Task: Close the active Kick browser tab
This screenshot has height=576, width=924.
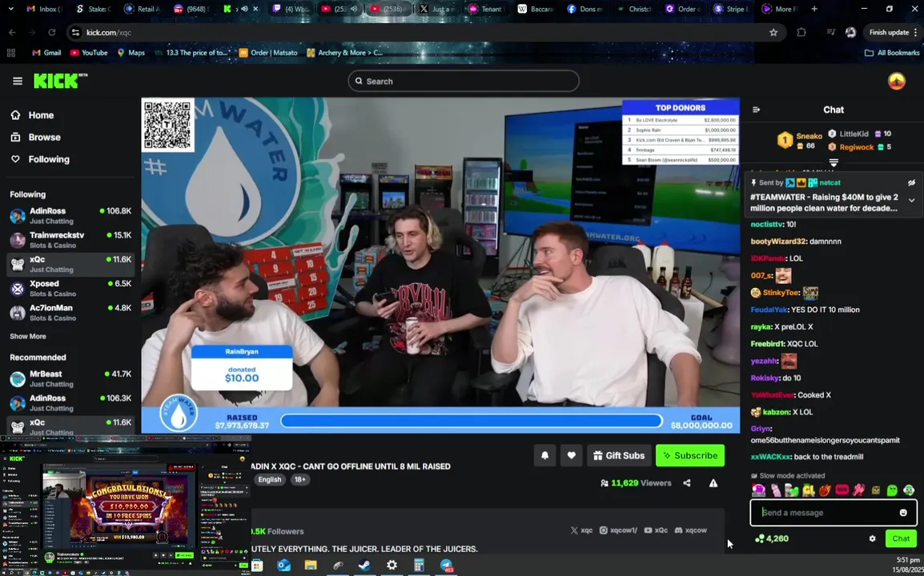Action: [x=255, y=9]
